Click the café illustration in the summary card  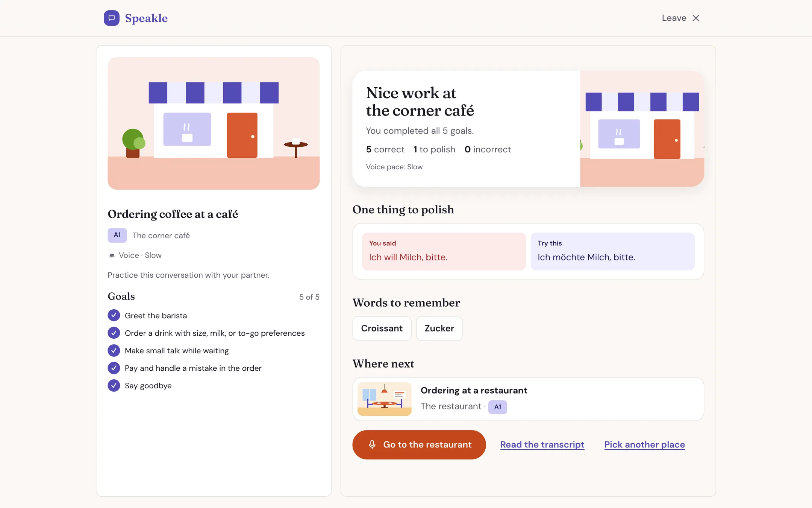pos(642,129)
